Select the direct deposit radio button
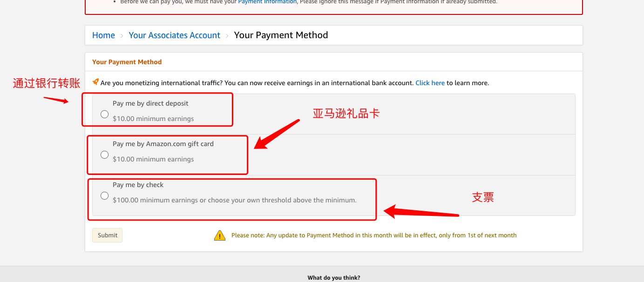 105,114
